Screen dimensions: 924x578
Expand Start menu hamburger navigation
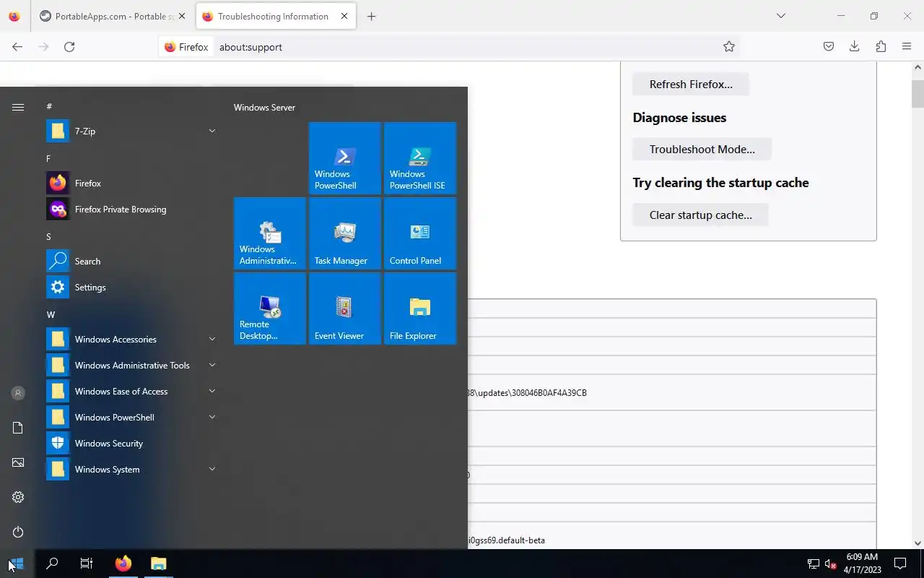coord(18,107)
